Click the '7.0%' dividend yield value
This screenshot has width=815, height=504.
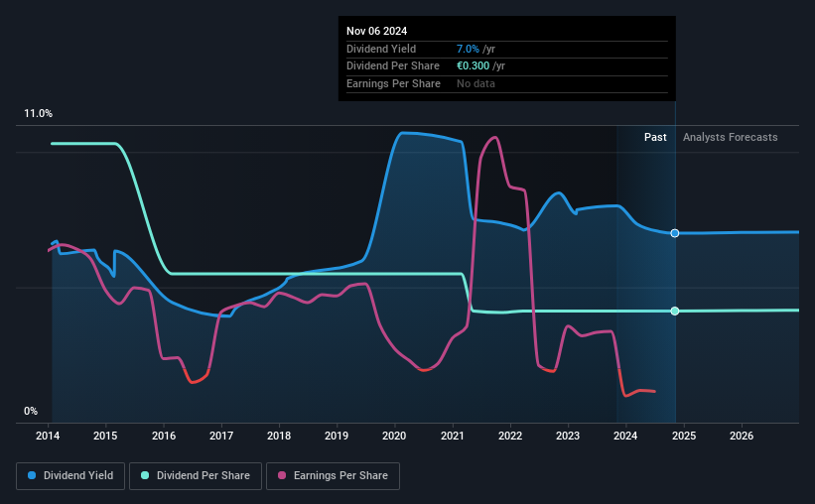[x=468, y=49]
